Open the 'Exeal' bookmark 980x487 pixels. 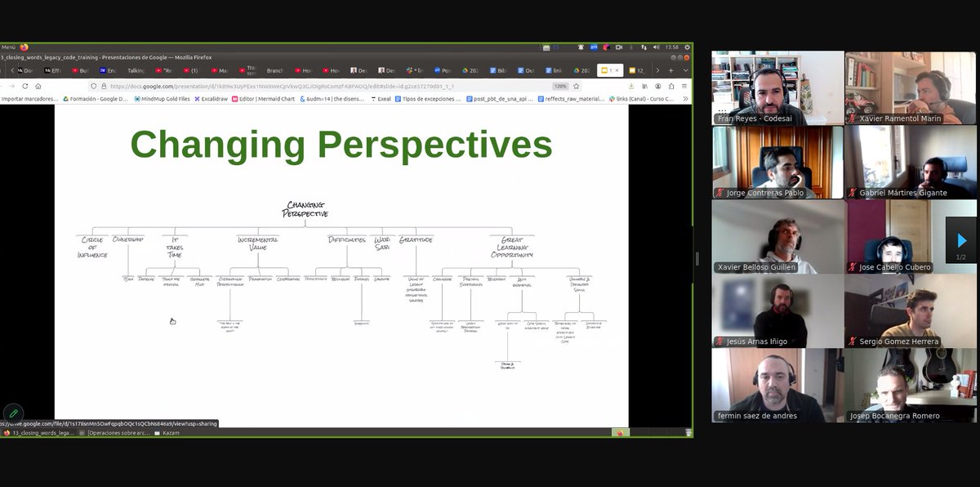click(381, 99)
